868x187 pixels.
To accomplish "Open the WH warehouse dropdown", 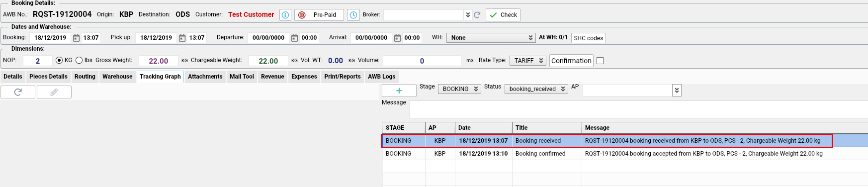I will pyautogui.click(x=491, y=38).
